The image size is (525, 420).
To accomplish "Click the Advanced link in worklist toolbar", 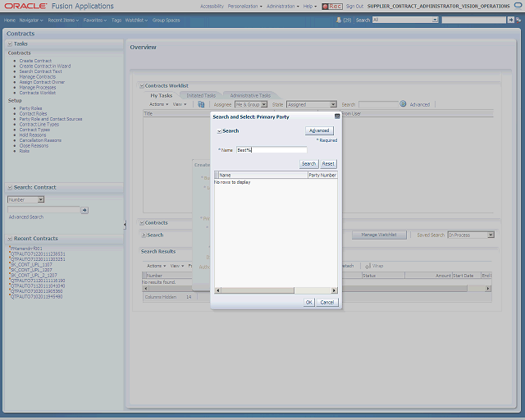I will [419, 105].
